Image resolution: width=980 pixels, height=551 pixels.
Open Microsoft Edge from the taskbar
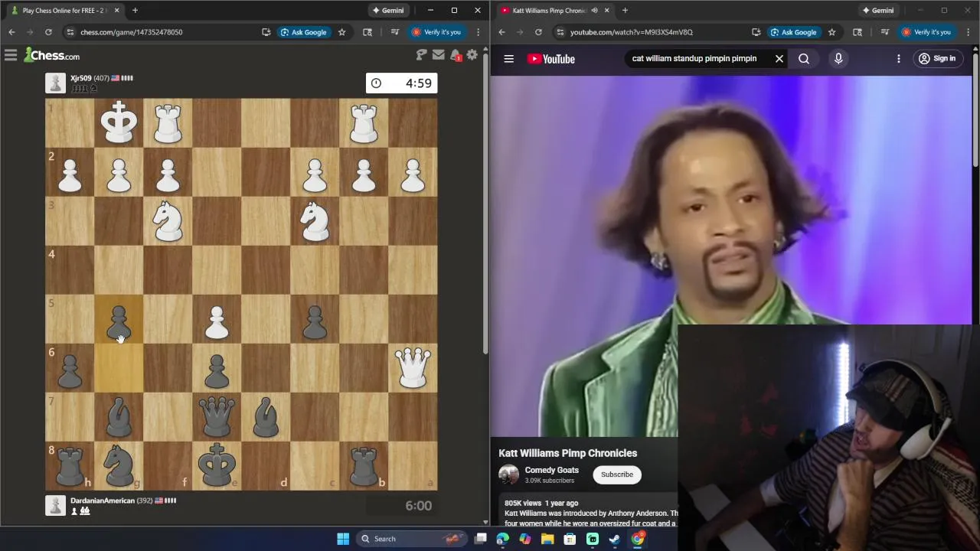click(x=502, y=539)
